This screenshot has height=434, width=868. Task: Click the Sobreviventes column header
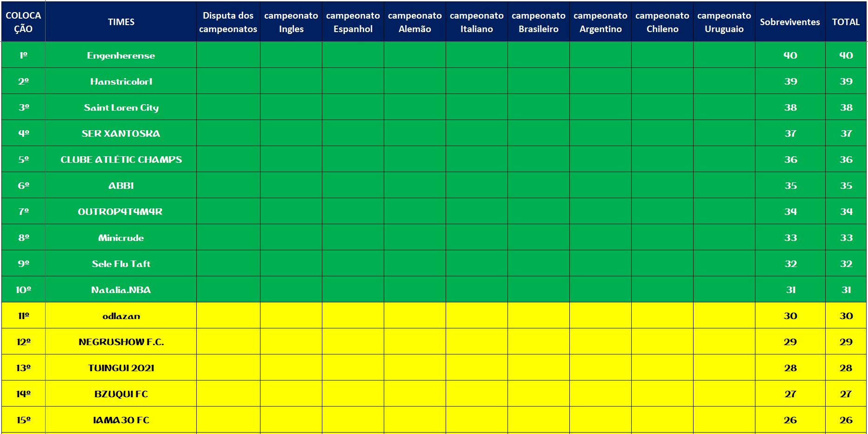click(790, 22)
